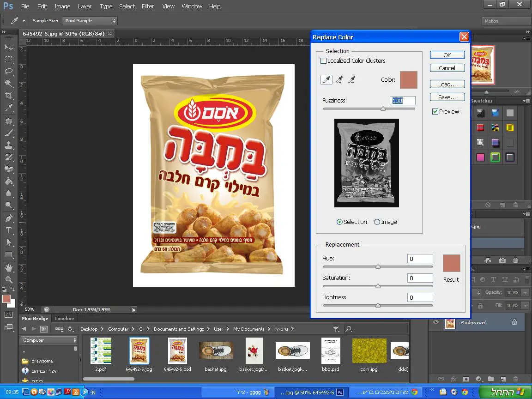
Task: Switch to the Timeline tab
Action: coord(64,319)
